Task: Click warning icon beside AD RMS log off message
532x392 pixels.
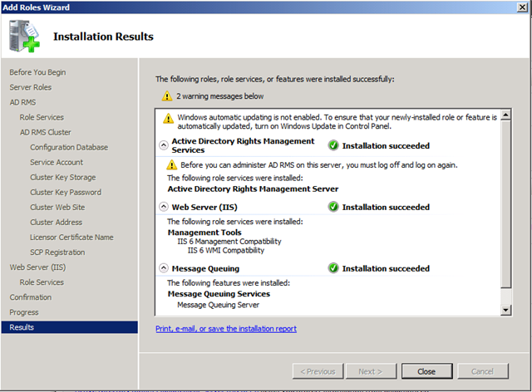Action: (172, 165)
